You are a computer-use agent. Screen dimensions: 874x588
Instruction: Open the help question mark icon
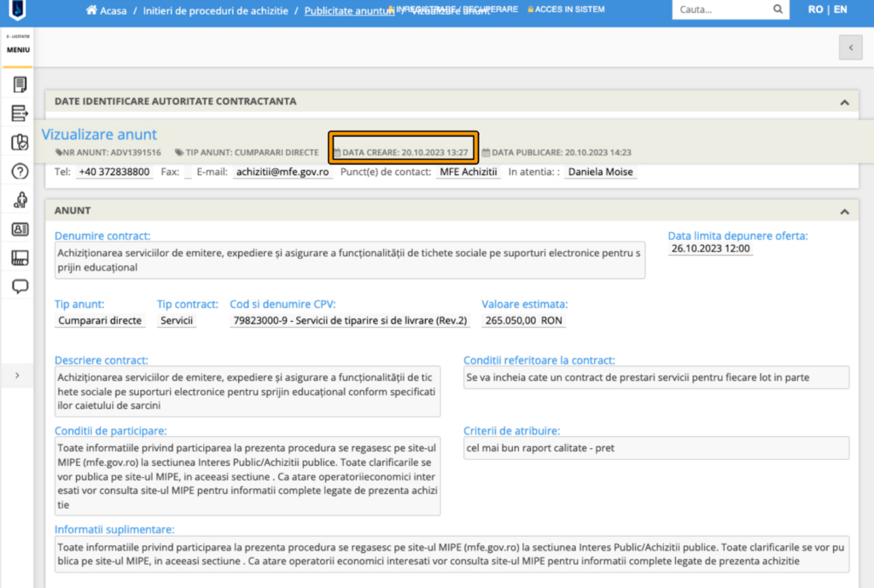(x=19, y=172)
